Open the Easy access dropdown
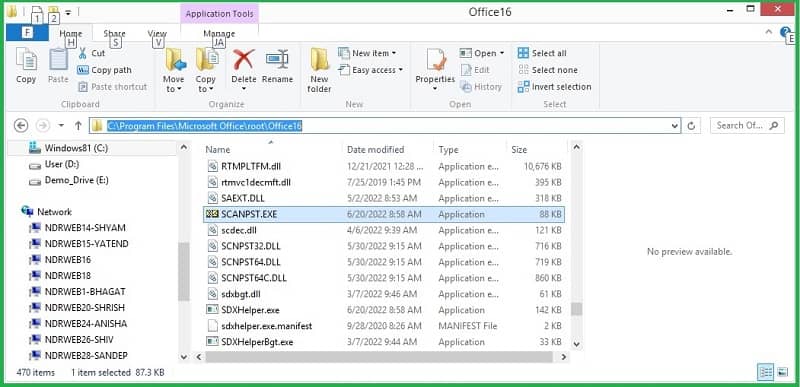 point(371,70)
